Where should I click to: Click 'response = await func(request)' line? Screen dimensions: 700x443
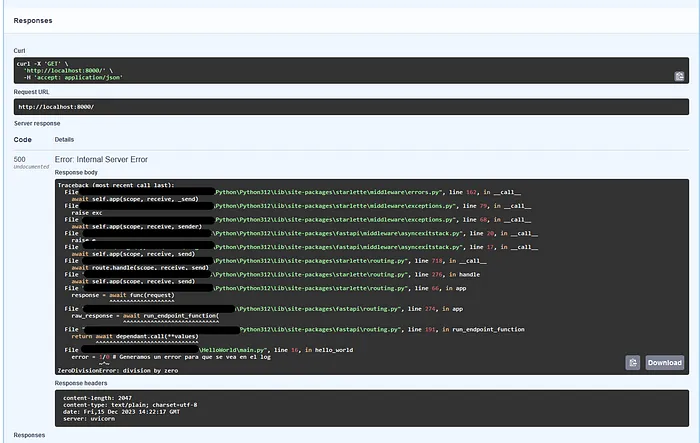tap(123, 296)
